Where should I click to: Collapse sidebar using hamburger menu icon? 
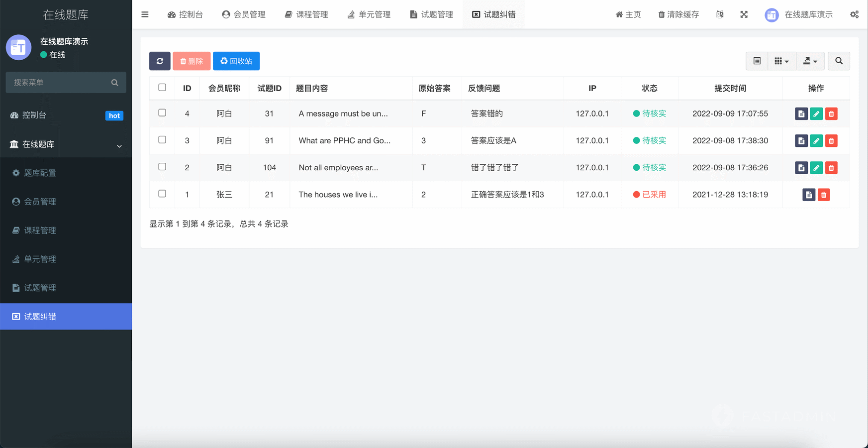coord(145,14)
